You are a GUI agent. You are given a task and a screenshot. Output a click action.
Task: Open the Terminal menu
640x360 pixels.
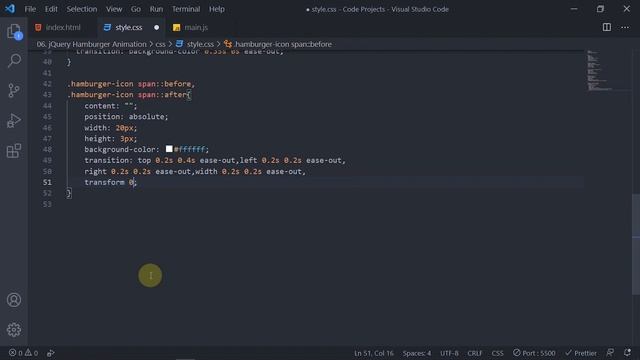click(186, 9)
